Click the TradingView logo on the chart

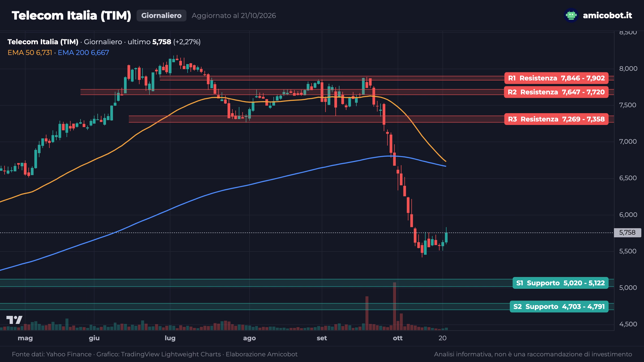[14, 320]
